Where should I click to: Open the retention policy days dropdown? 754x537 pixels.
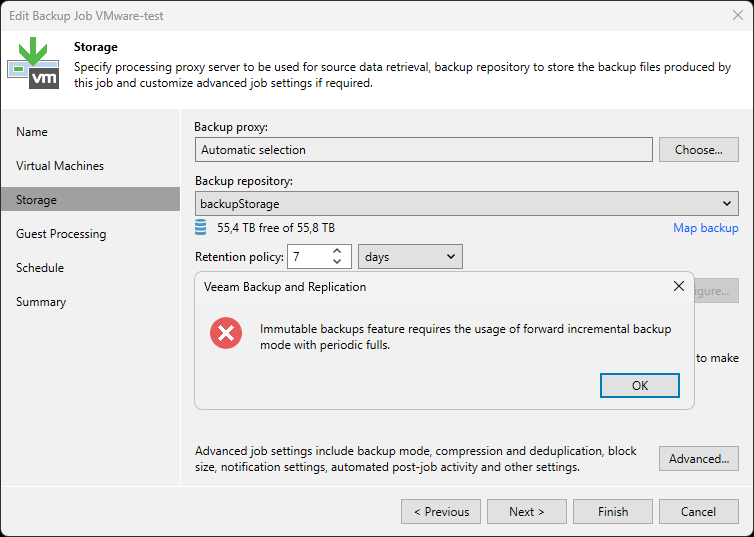click(x=410, y=257)
